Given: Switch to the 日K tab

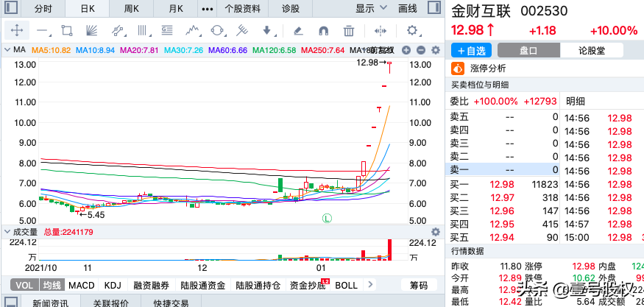Looking at the screenshot, I should (x=88, y=8).
